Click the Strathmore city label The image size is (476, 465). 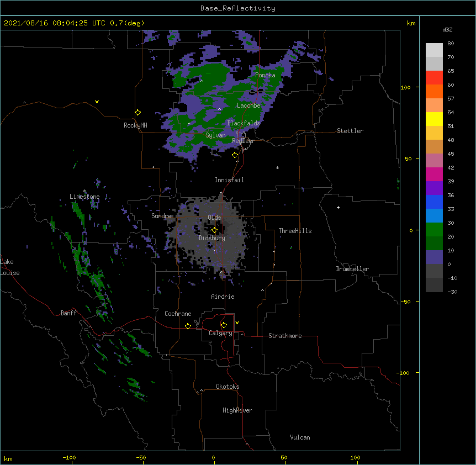coord(285,336)
